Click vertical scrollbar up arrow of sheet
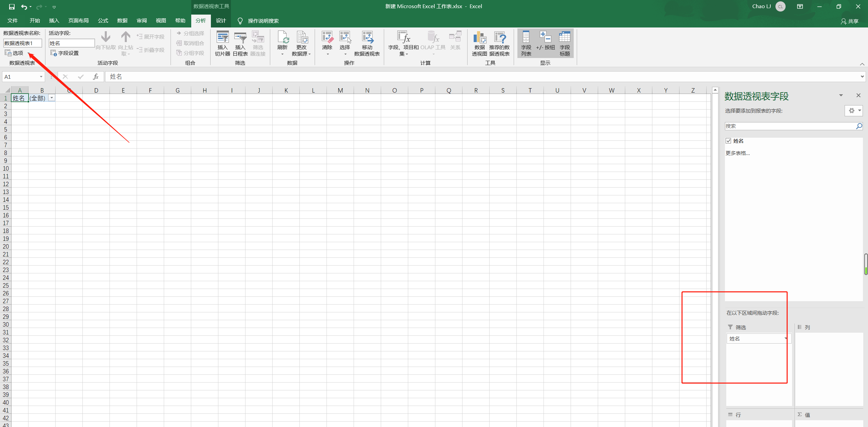 pos(715,90)
